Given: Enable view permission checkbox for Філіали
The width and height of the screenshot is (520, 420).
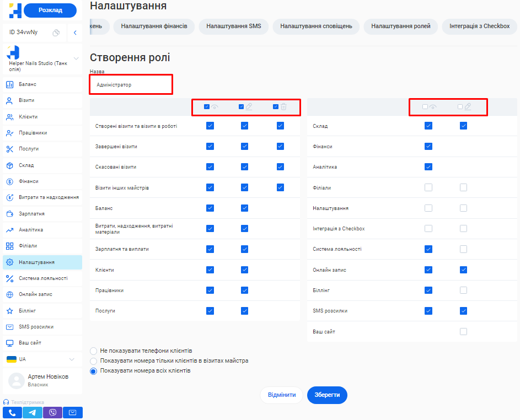Looking at the screenshot, I should pyautogui.click(x=428, y=187).
